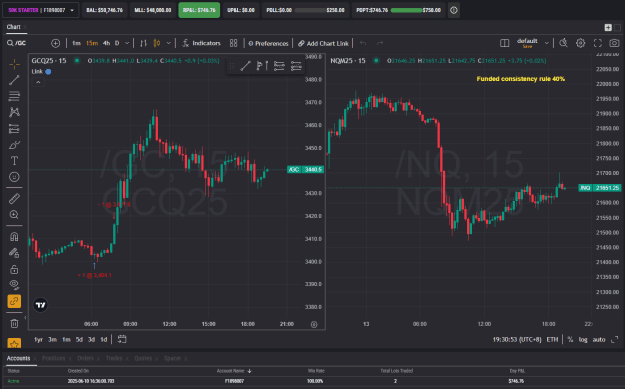Click Add Chart Link

pyautogui.click(x=323, y=43)
